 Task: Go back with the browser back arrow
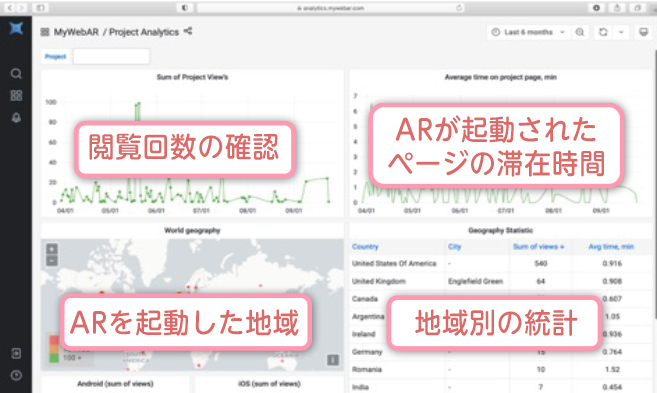click(10, 8)
